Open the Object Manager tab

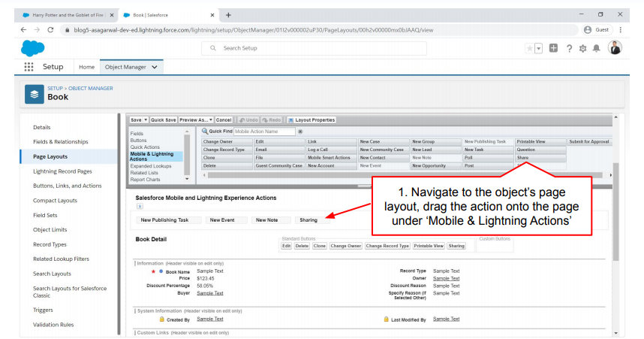coord(125,67)
